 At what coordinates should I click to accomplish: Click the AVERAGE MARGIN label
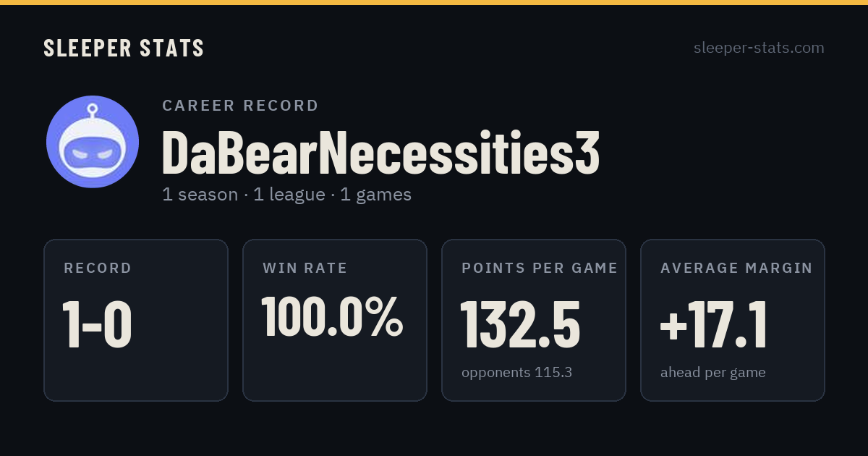(x=736, y=268)
